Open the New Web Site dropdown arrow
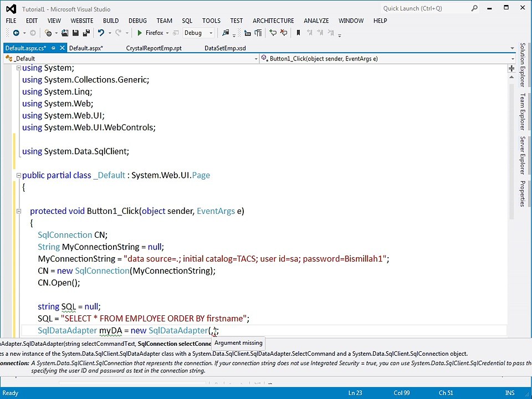 pyautogui.click(x=56, y=33)
